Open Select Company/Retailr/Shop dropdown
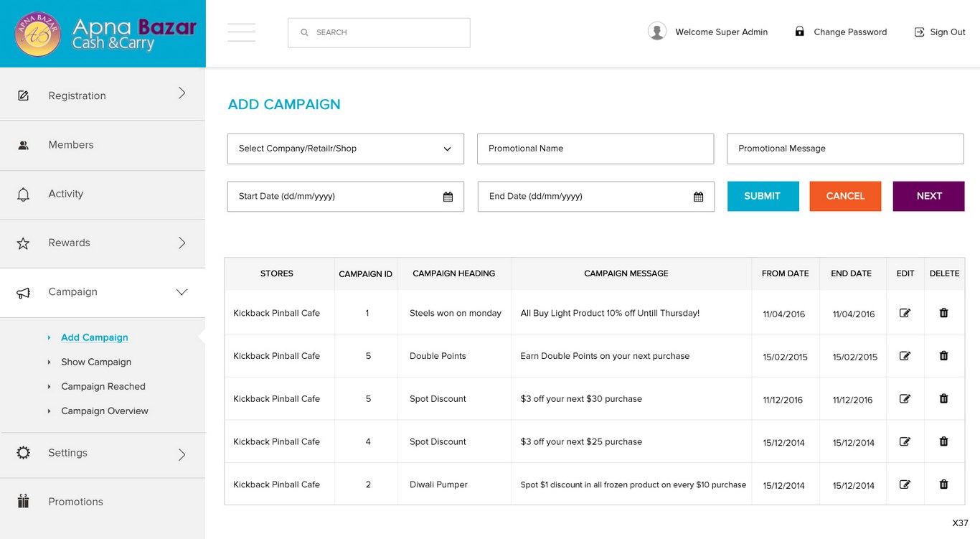 click(x=345, y=149)
